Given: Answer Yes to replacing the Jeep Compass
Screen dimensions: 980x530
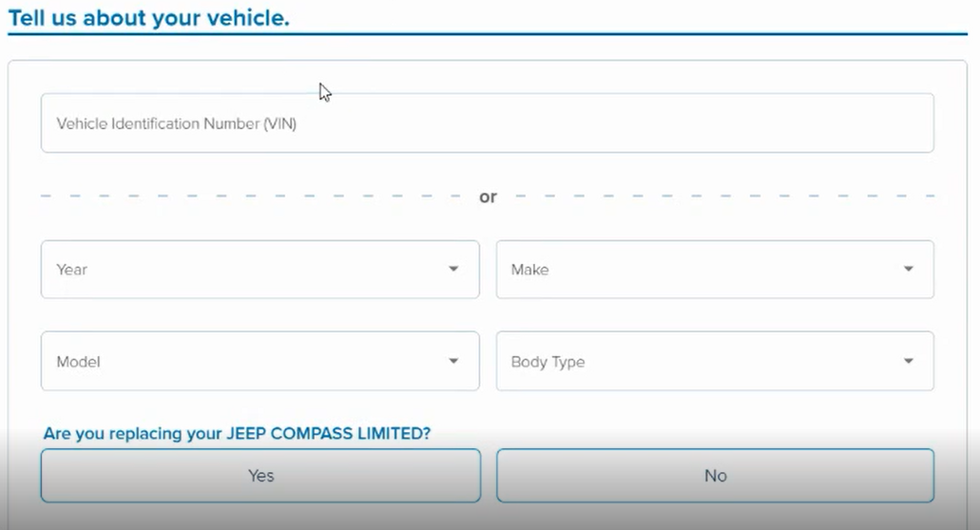Looking at the screenshot, I should [260, 475].
